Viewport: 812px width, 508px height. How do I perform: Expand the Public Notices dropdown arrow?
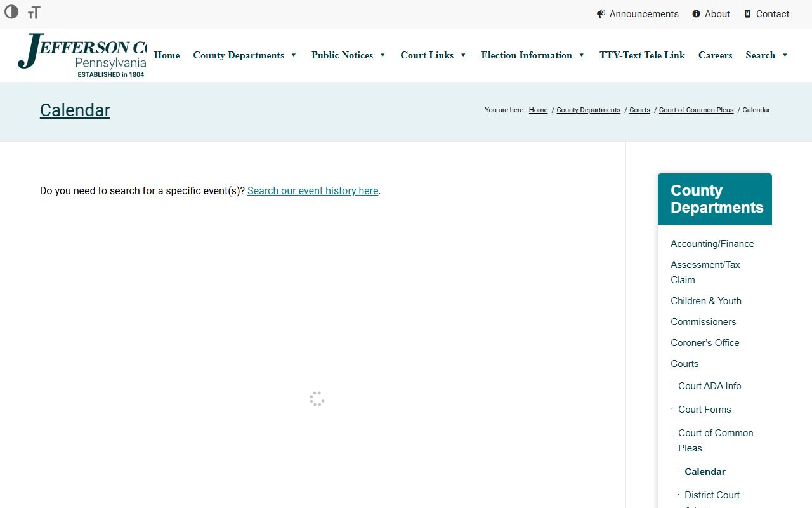[x=383, y=55]
